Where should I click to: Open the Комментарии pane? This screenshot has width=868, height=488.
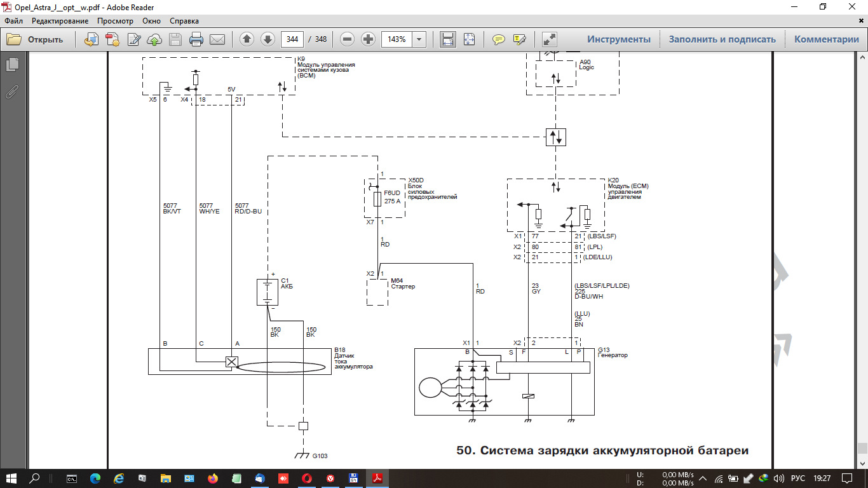click(827, 39)
